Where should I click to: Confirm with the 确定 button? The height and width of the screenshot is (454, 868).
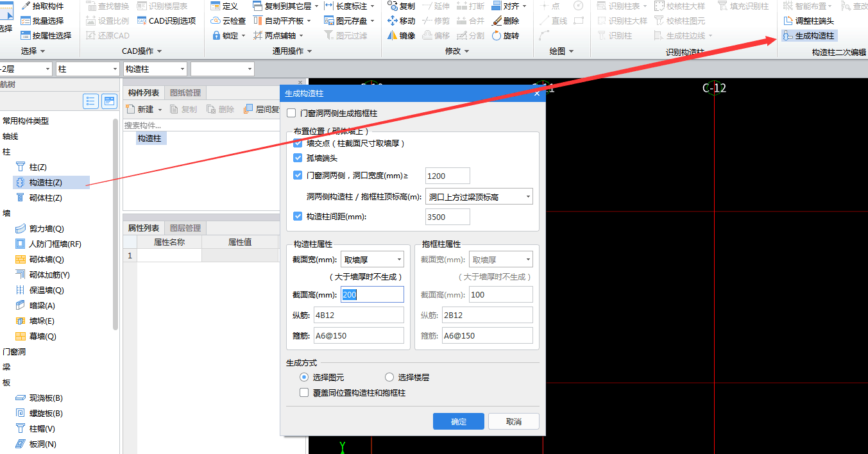pos(459,421)
